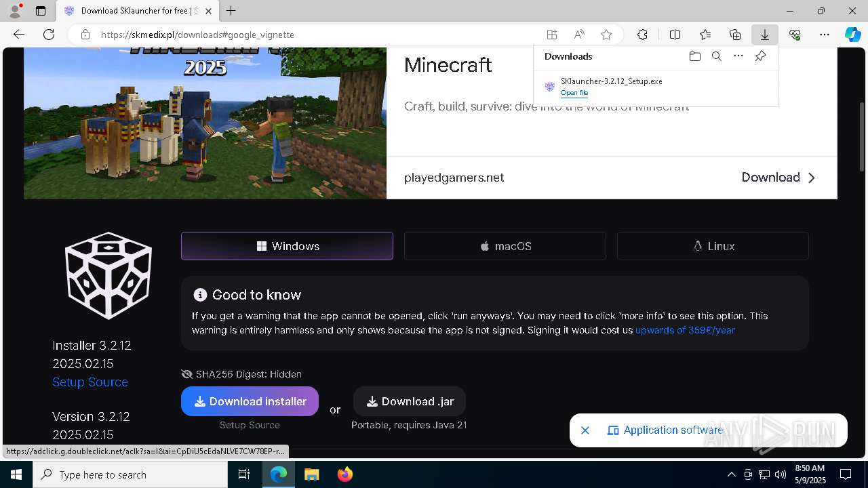
Task: Toggle the Downloads toolbar button
Action: (x=765, y=35)
